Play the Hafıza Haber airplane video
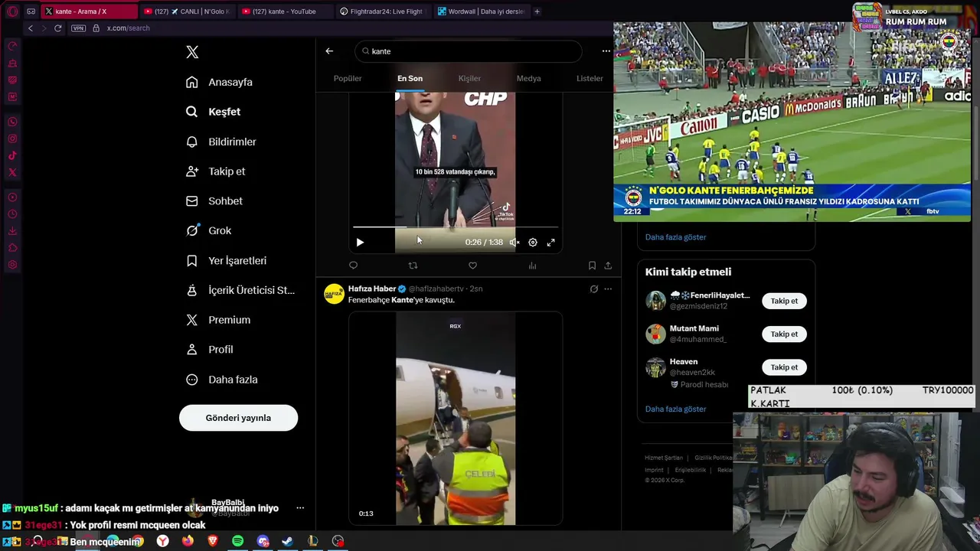Viewport: 980px width, 551px height. coord(456,419)
